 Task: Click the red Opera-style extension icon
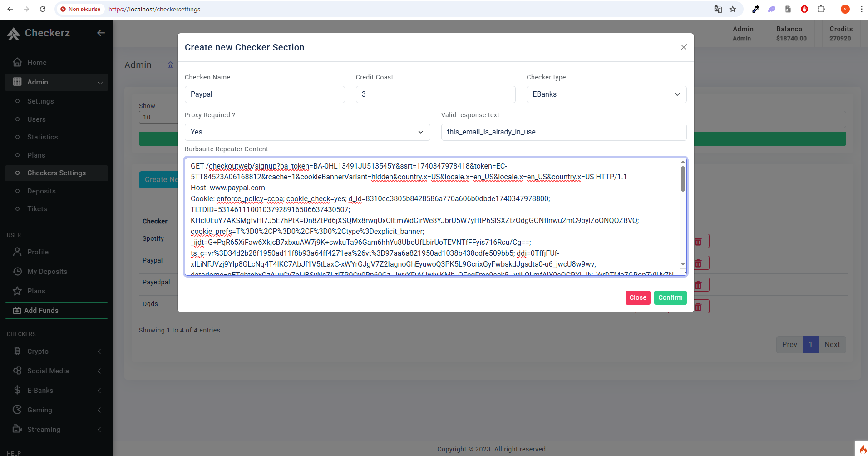click(804, 9)
